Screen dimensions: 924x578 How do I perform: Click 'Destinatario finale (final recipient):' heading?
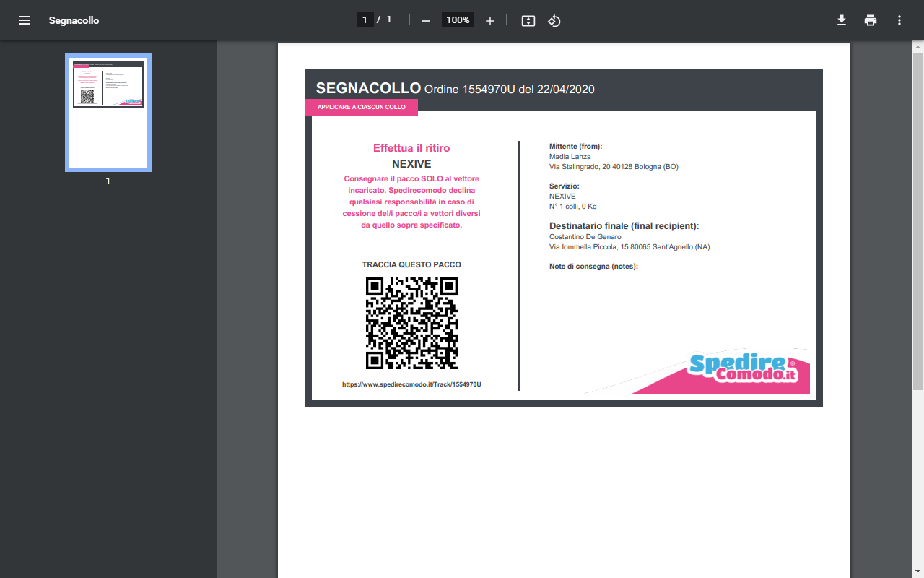pos(624,226)
